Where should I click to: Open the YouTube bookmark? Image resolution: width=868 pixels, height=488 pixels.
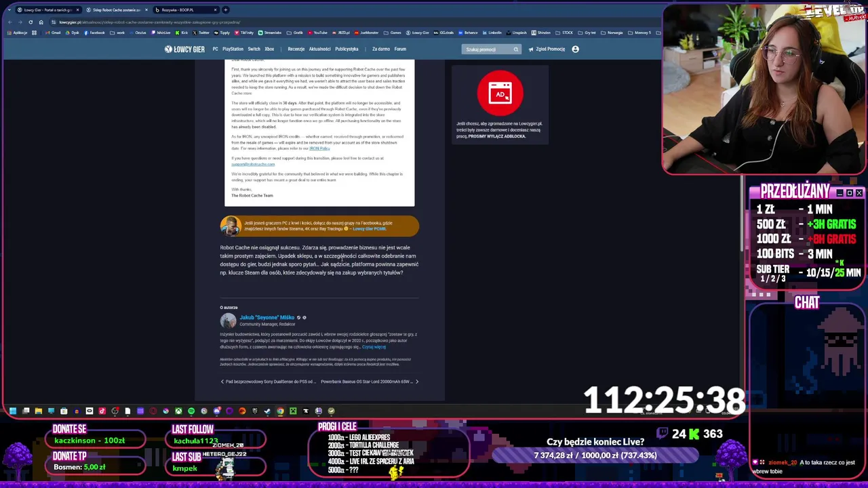tap(317, 33)
